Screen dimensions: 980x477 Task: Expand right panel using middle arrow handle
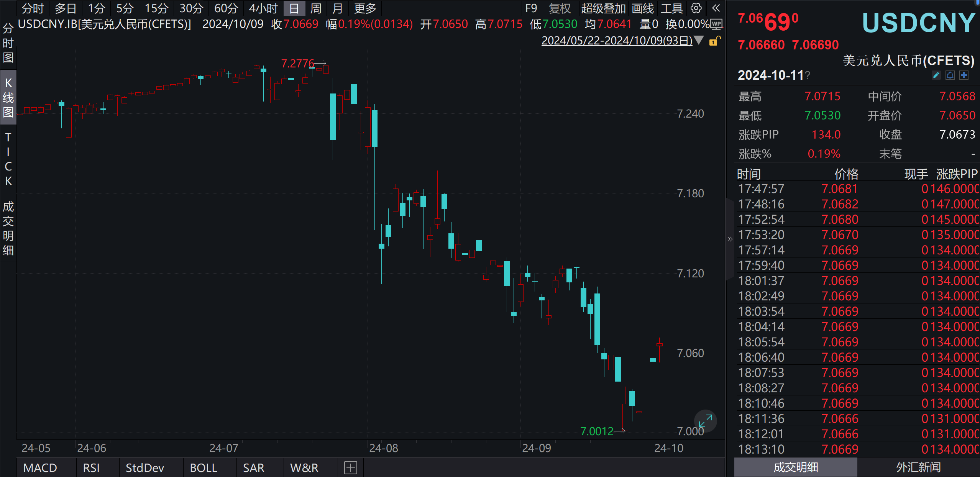[x=730, y=239]
